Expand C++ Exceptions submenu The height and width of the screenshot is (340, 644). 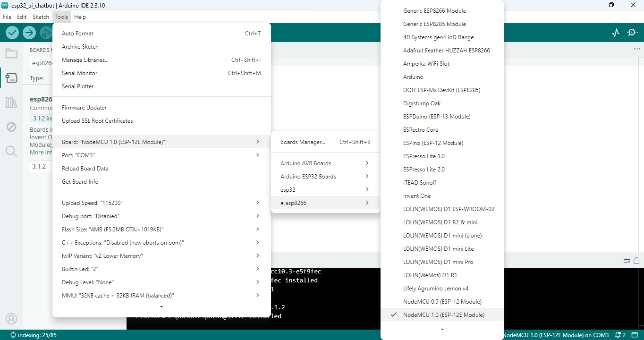[x=161, y=243]
